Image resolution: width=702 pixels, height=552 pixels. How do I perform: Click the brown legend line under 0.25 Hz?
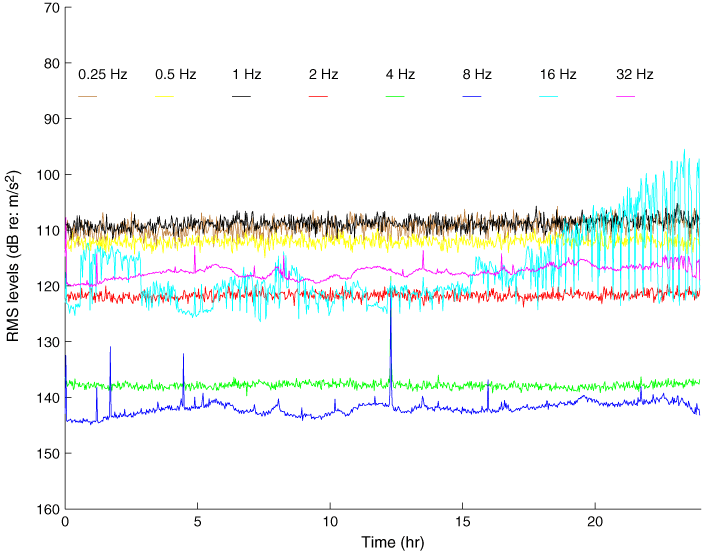[88, 96]
